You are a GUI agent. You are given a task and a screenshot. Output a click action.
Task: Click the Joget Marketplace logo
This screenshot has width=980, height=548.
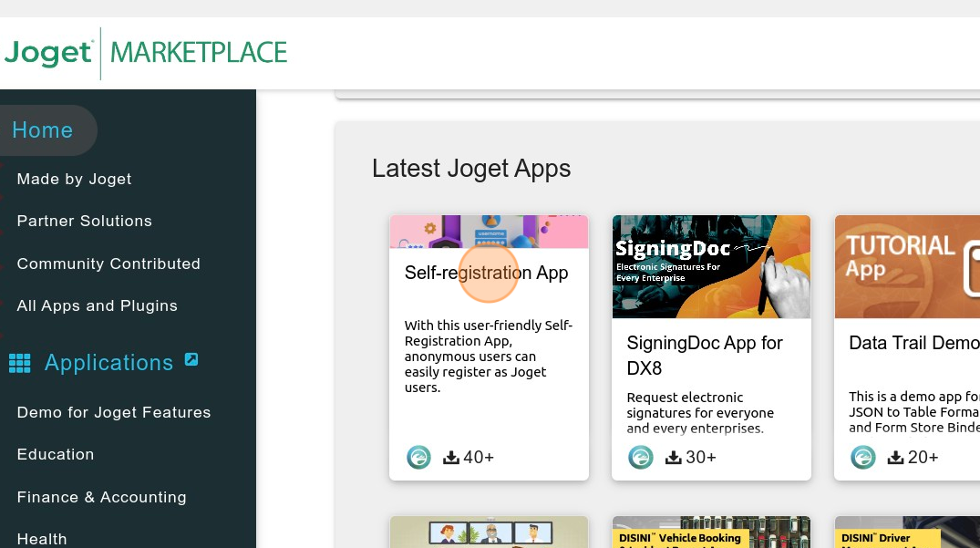coord(146,53)
